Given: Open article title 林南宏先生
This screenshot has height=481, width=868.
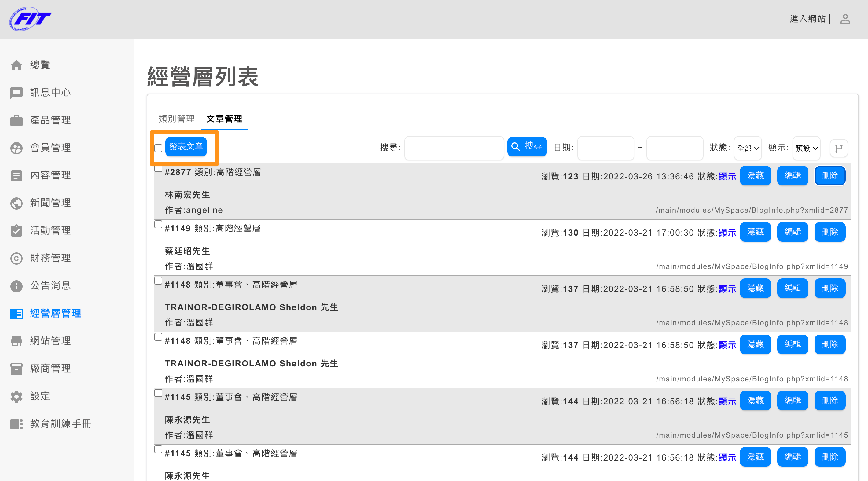Looking at the screenshot, I should pos(187,195).
